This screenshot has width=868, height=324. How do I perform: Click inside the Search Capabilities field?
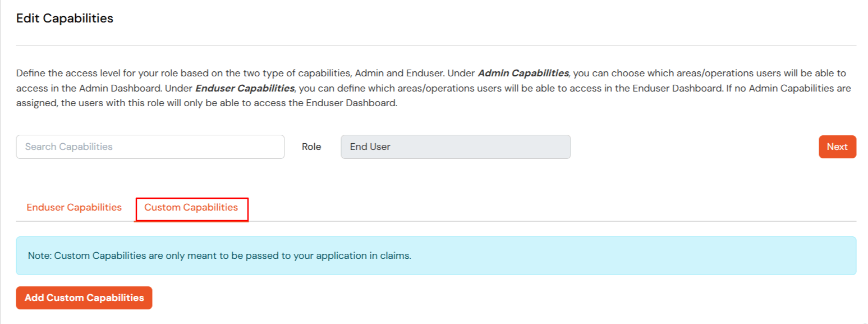pyautogui.click(x=150, y=147)
